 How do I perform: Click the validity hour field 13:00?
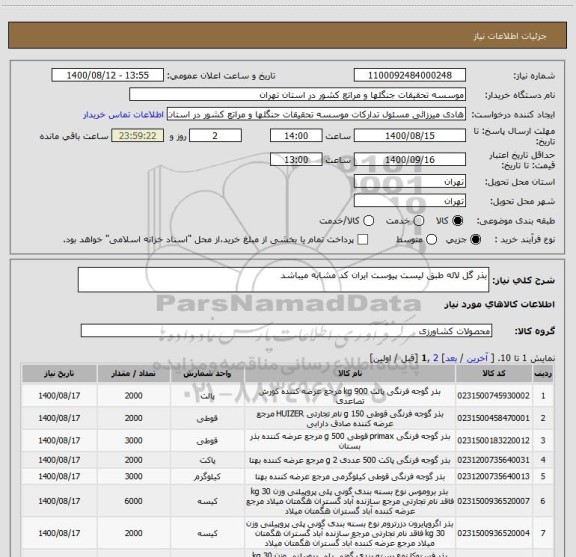pos(296,159)
